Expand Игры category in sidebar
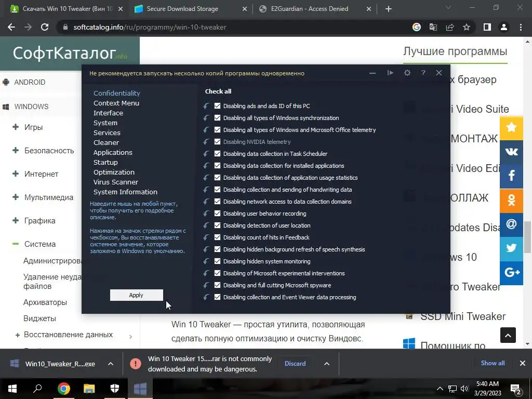Screen dimensions: 532x399 click(16, 127)
